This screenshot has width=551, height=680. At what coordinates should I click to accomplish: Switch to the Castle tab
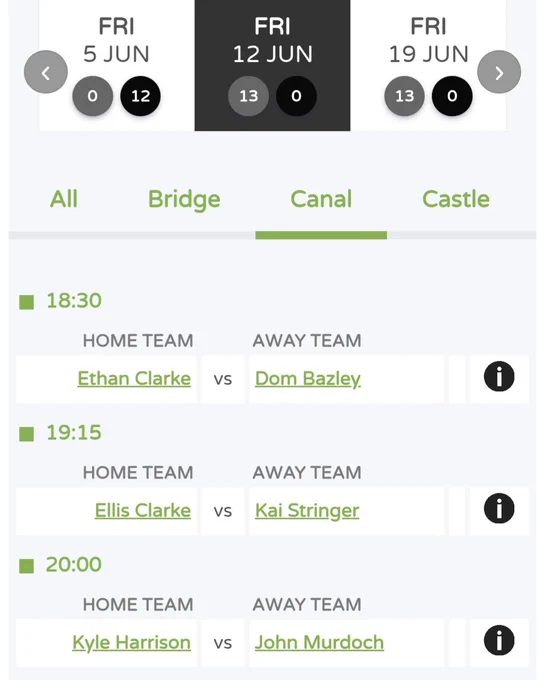tap(456, 199)
